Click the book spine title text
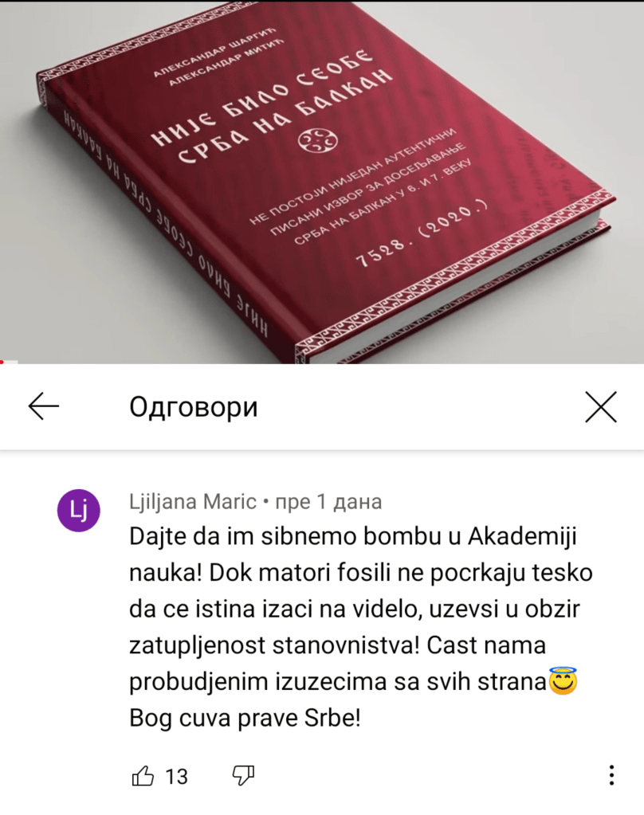644x815 pixels. tap(166, 224)
